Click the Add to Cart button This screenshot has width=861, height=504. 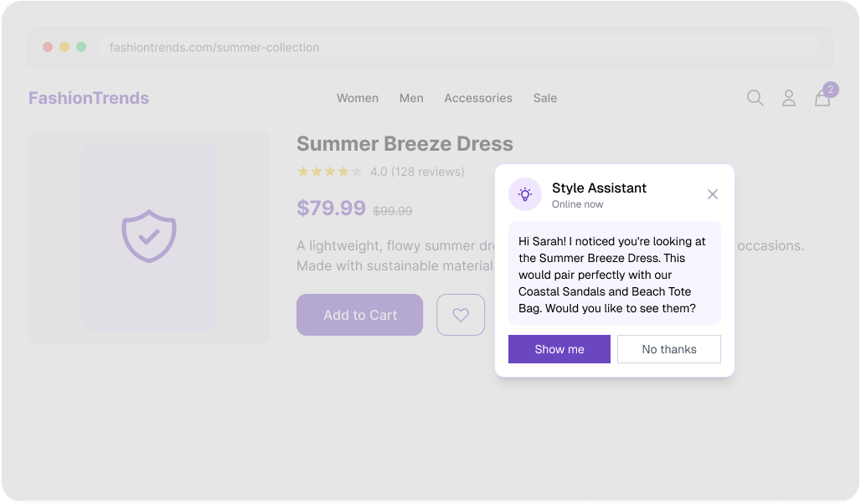tap(359, 315)
